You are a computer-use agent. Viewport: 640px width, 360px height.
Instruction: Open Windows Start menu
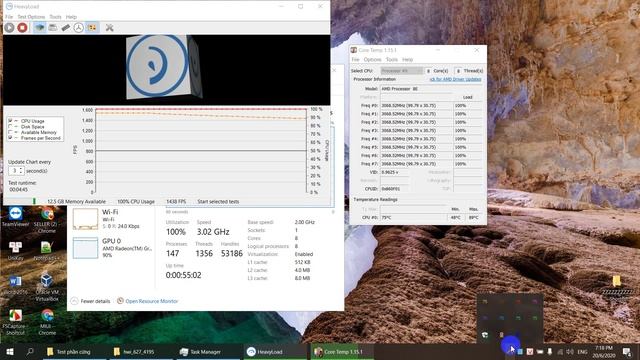click(x=10, y=352)
